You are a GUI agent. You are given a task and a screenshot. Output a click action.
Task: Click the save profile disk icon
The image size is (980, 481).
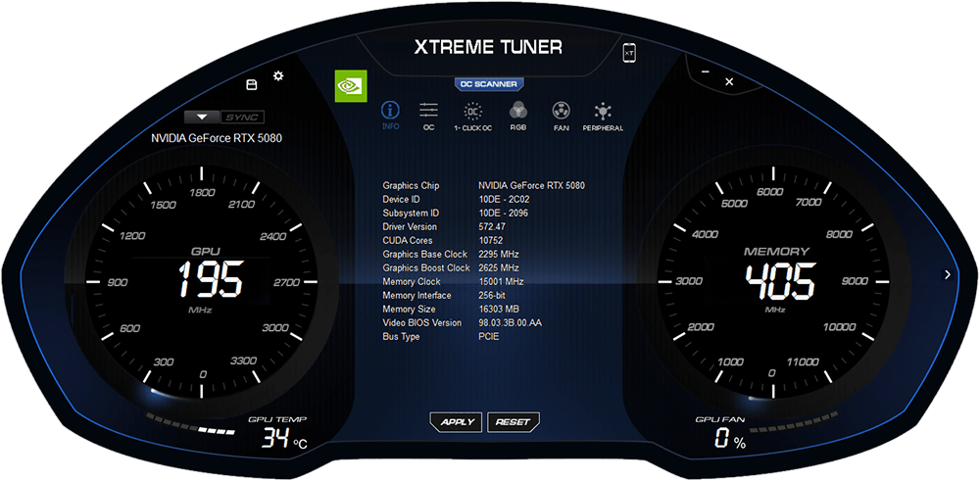pos(252,85)
